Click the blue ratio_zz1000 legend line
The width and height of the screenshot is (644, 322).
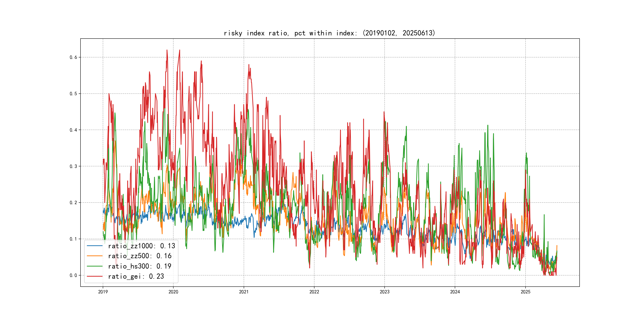(94, 246)
